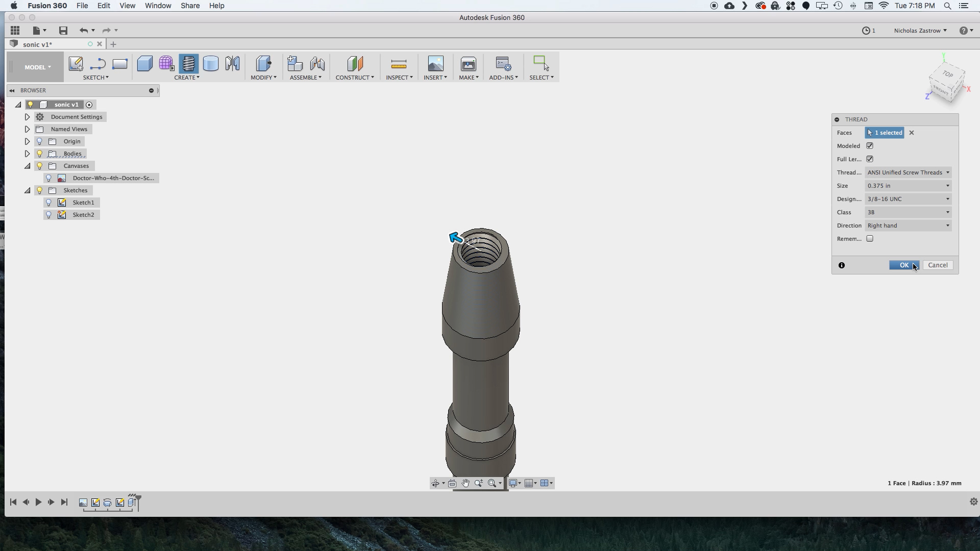The image size is (980, 551).
Task: Click the Insert image icon
Action: pos(435,64)
